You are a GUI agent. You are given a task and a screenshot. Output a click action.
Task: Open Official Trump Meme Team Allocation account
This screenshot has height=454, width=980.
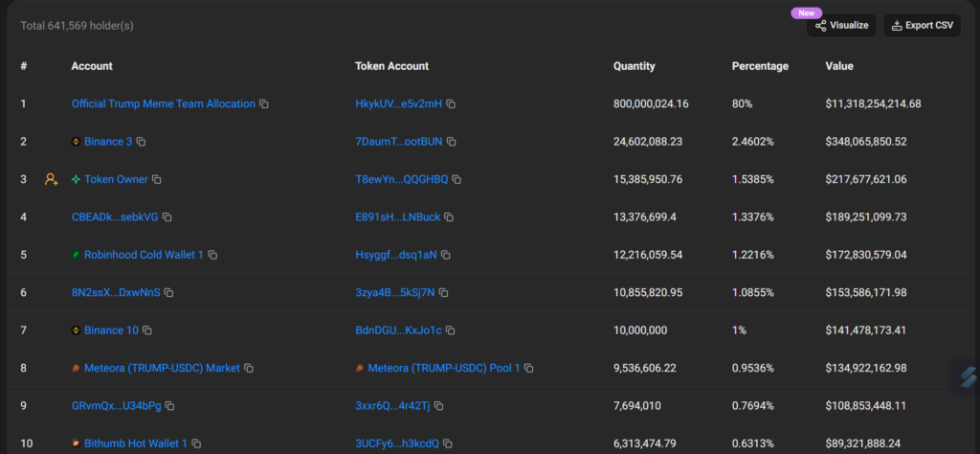pyautogui.click(x=163, y=103)
